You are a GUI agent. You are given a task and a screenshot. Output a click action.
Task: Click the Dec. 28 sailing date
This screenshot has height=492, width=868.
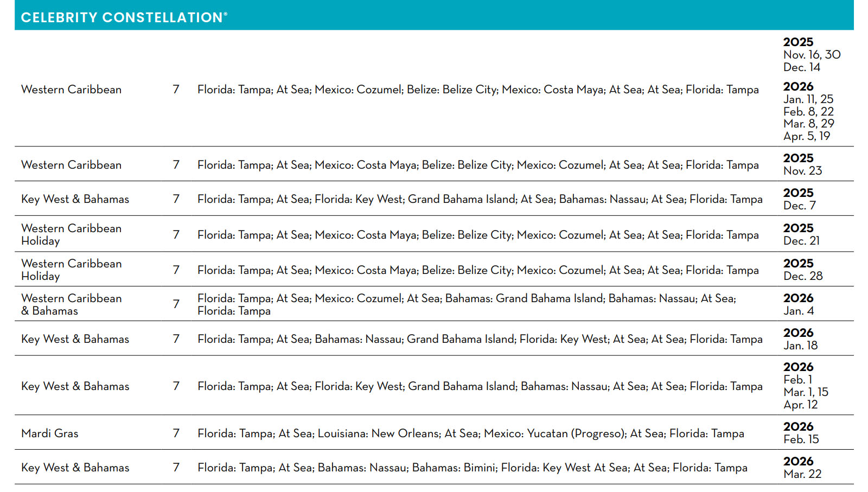coord(803,276)
